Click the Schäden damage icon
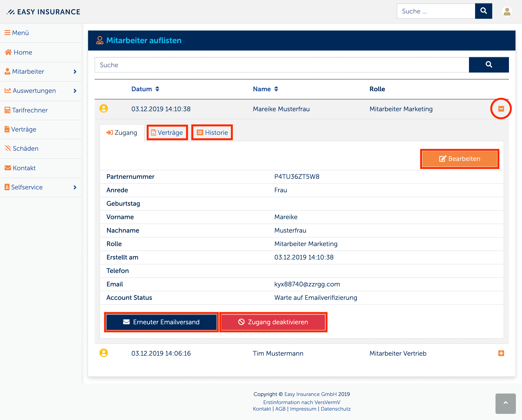The width and height of the screenshot is (522, 420). [8, 148]
